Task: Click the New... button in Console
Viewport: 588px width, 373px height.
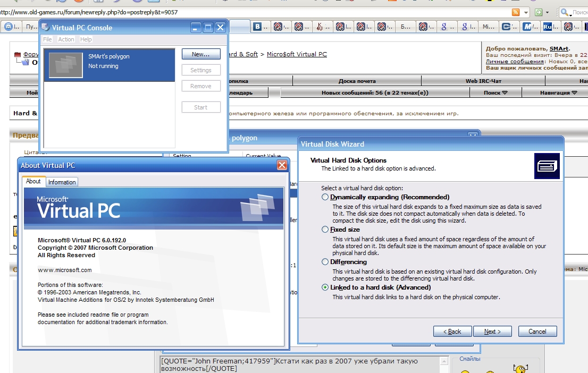Action: (201, 54)
